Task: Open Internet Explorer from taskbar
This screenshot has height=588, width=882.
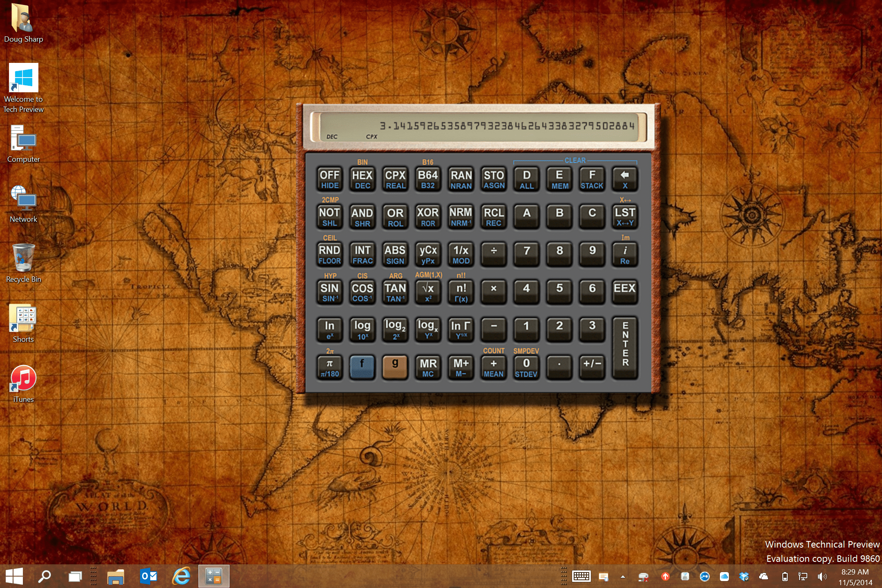Action: pos(181,576)
